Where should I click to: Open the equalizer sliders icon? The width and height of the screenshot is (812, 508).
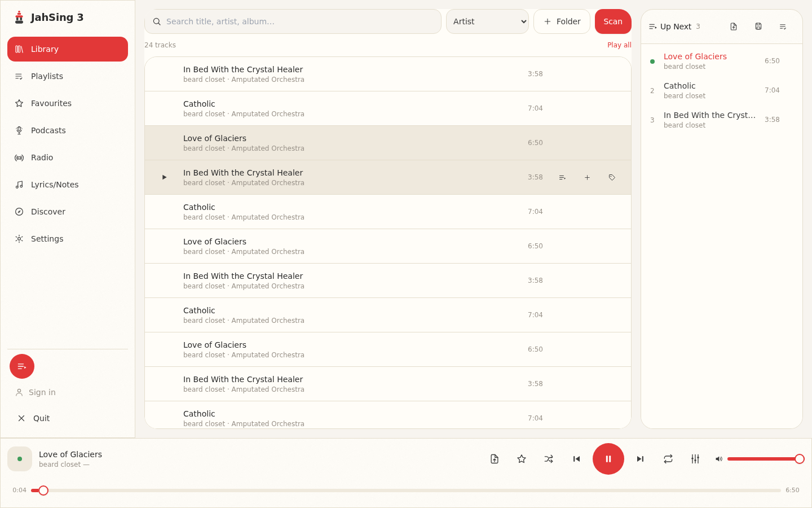coord(695,459)
